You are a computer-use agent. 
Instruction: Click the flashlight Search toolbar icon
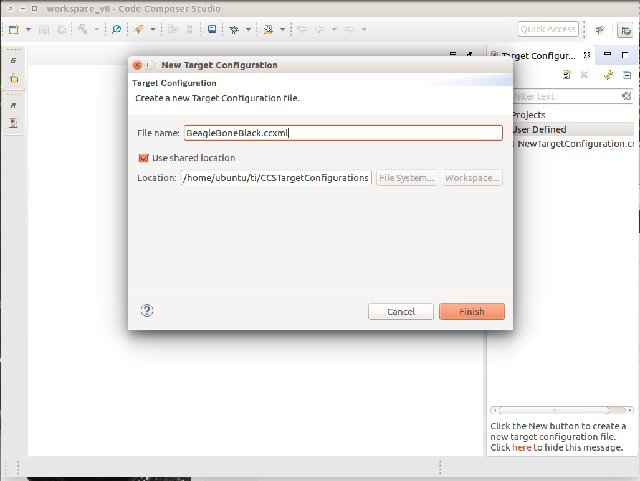click(x=138, y=29)
